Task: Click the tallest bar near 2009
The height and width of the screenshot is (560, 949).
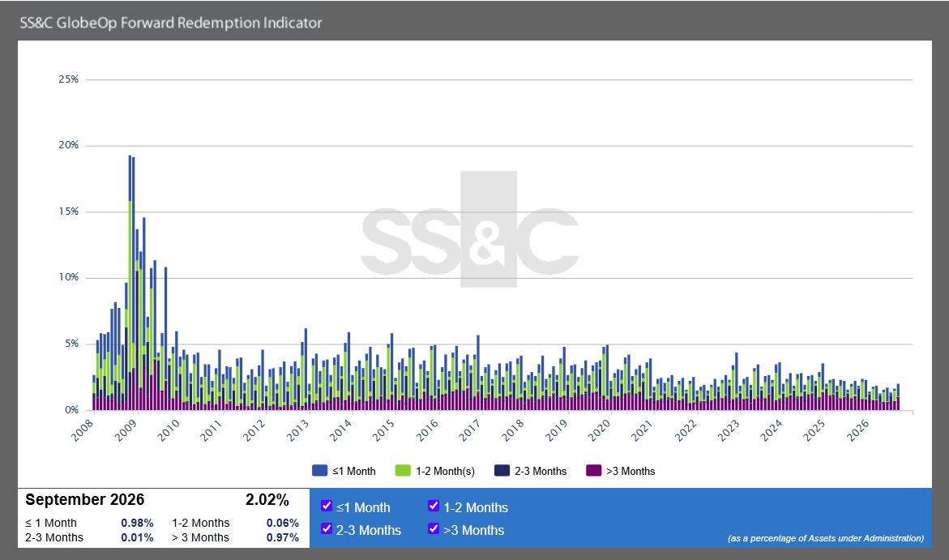Action: (130, 283)
